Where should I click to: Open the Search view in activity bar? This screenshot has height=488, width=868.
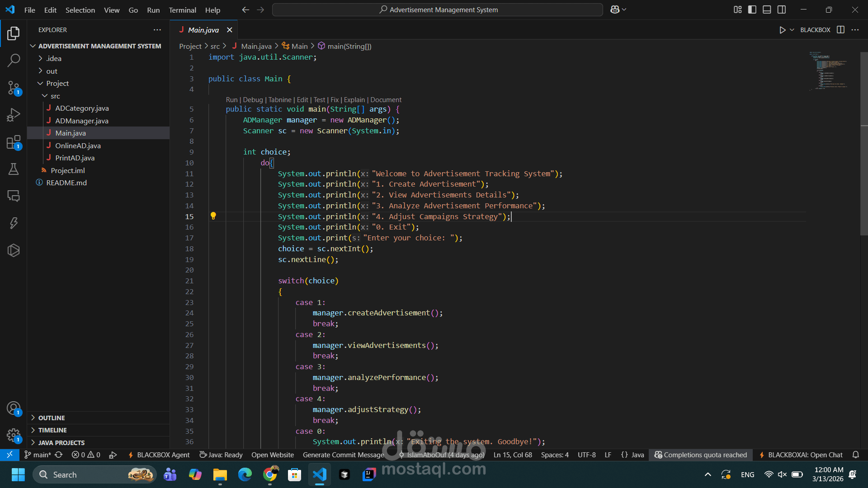click(14, 60)
